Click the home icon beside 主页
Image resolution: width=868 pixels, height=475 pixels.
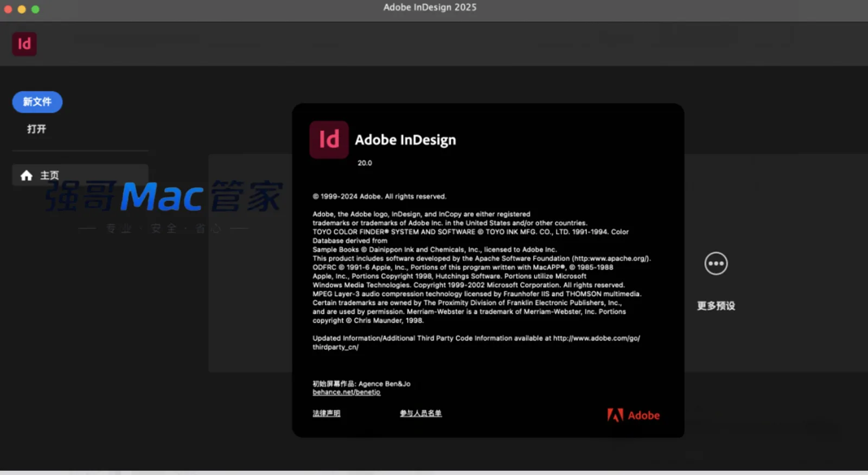click(27, 175)
